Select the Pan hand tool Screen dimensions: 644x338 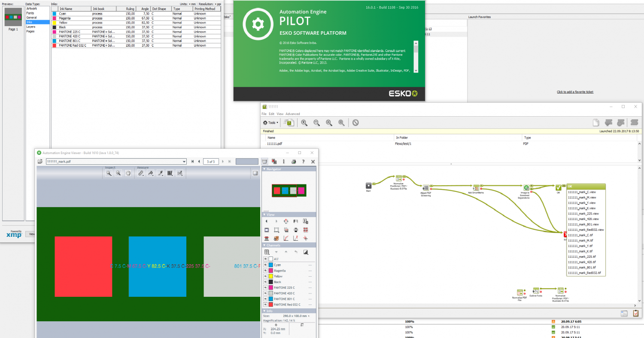(128, 173)
